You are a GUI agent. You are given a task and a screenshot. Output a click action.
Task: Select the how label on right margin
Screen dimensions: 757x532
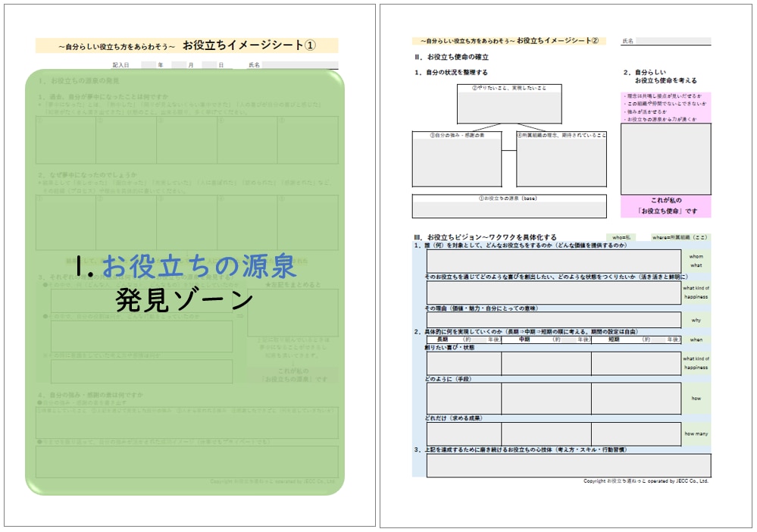pos(696,399)
